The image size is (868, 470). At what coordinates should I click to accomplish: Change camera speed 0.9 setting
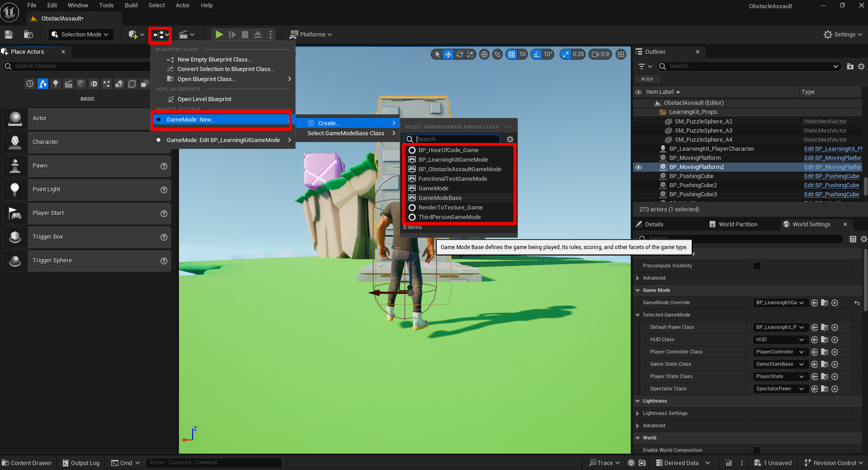[x=601, y=54]
